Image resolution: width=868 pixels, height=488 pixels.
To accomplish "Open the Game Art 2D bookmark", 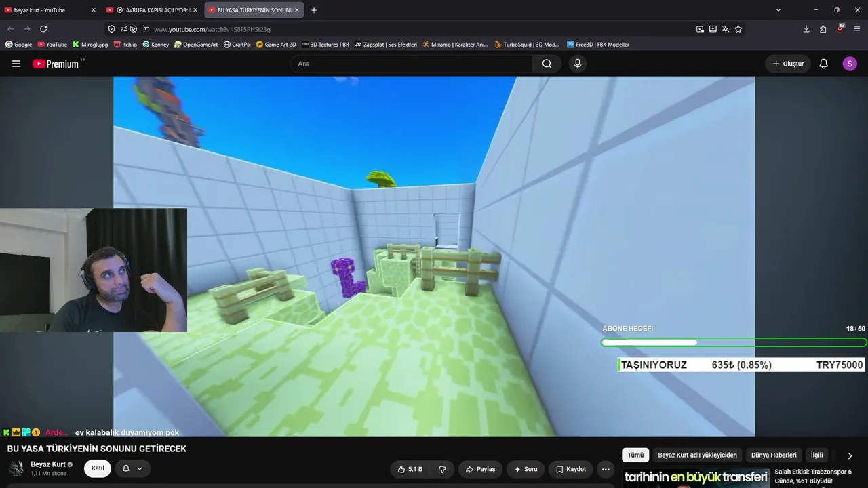I will pos(276,45).
